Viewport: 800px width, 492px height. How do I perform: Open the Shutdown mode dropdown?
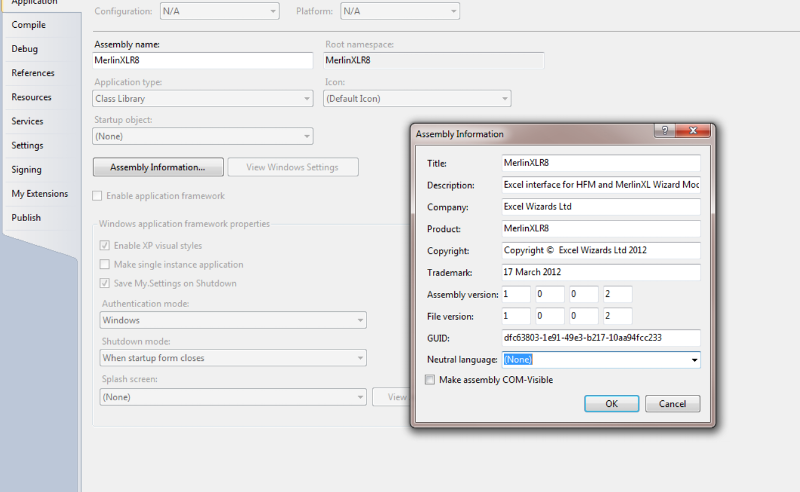[x=233, y=358]
